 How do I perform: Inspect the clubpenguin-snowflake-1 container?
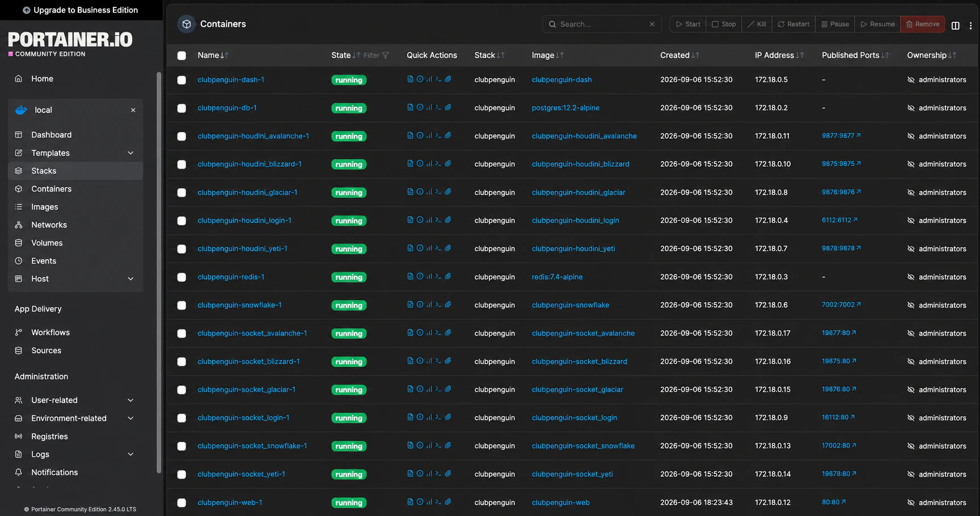coord(420,305)
